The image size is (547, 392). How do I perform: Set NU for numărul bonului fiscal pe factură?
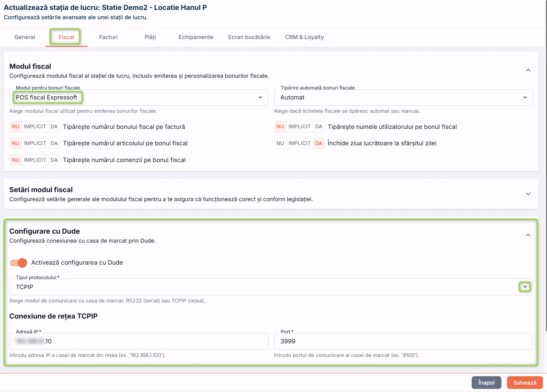(16, 127)
